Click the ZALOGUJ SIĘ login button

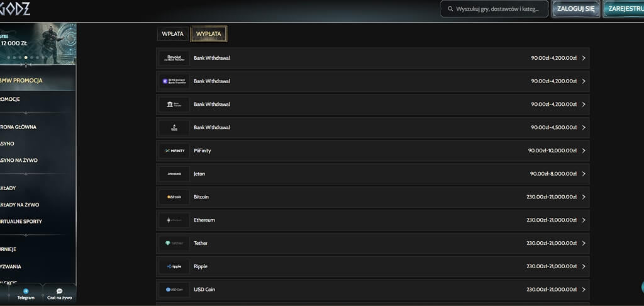[575, 9]
